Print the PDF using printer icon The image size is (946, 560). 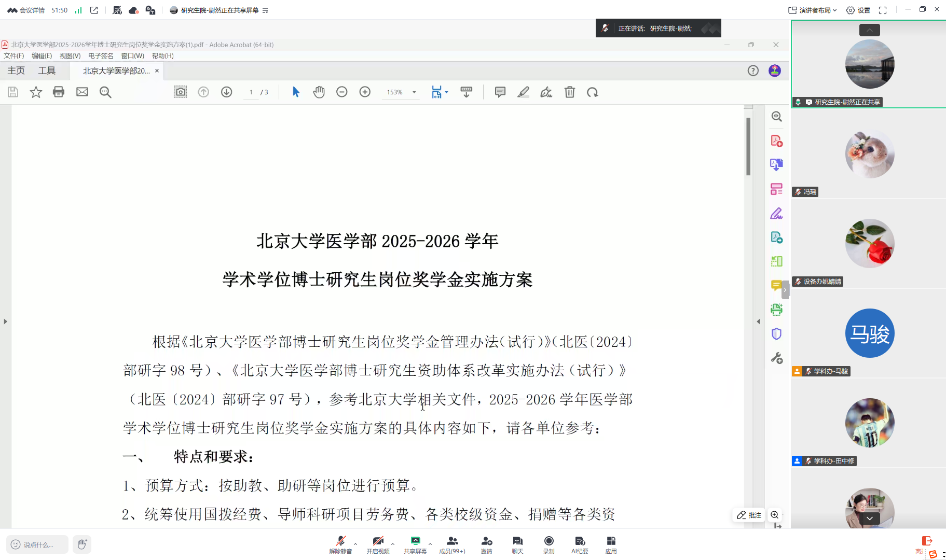pyautogui.click(x=59, y=92)
